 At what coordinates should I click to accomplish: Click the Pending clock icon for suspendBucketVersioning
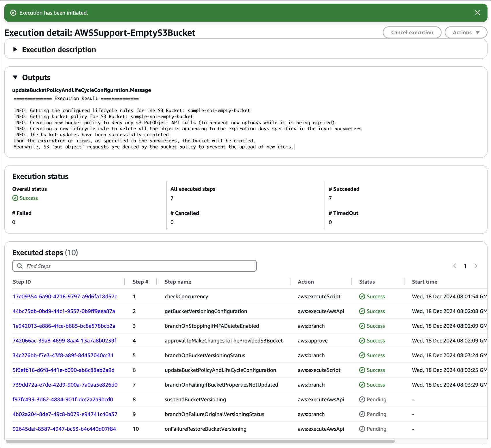tap(362, 399)
